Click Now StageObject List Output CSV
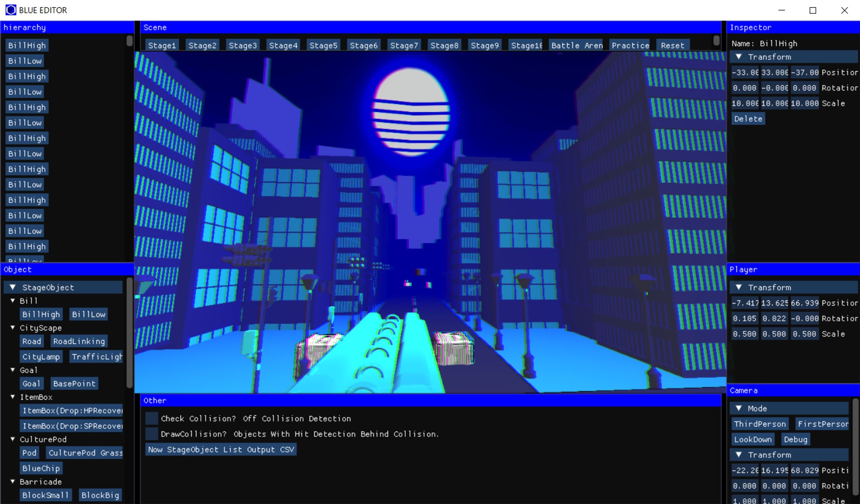 tap(221, 450)
